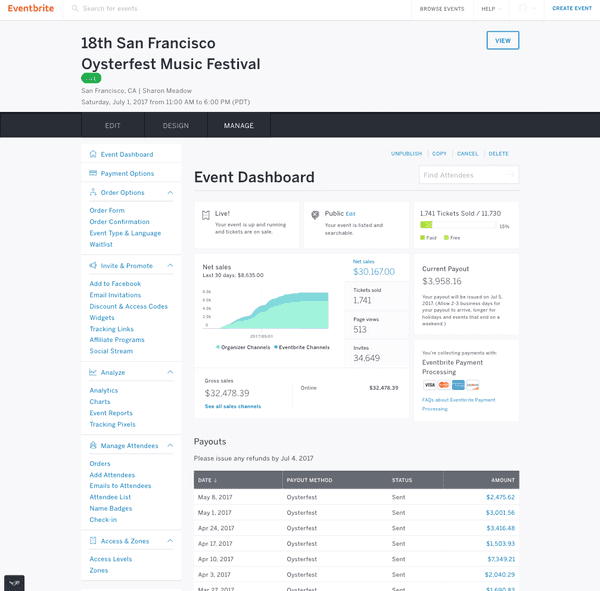Open Event Type & Language settings
This screenshot has width=600, height=591.
coord(125,233)
